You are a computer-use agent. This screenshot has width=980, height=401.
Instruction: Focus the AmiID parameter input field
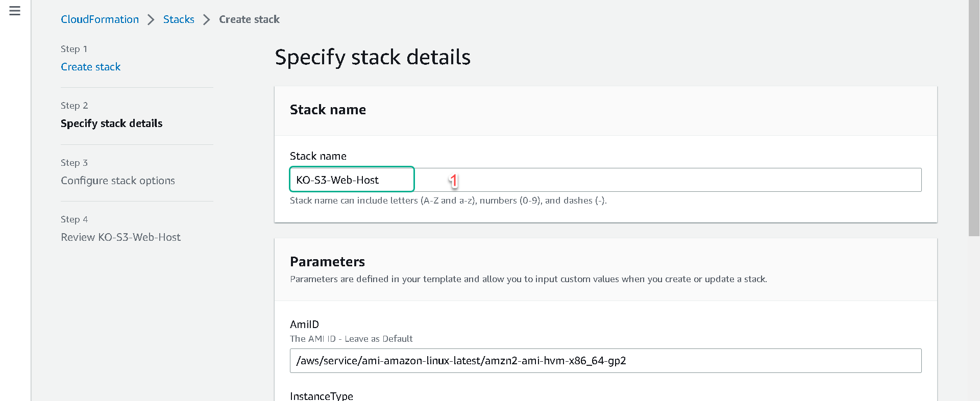coord(605,361)
